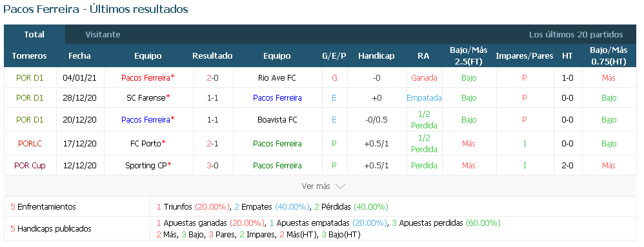
Task: Open the PORLC tournament link
Action: point(30,144)
